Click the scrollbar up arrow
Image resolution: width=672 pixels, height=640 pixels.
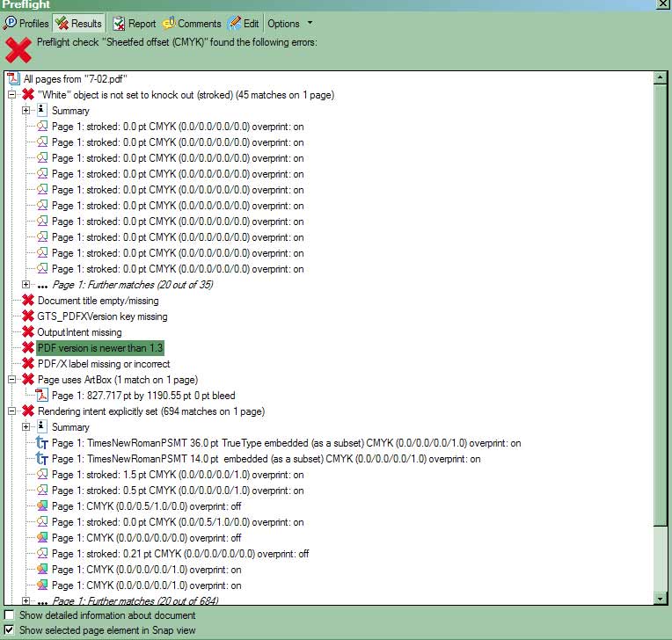click(660, 77)
